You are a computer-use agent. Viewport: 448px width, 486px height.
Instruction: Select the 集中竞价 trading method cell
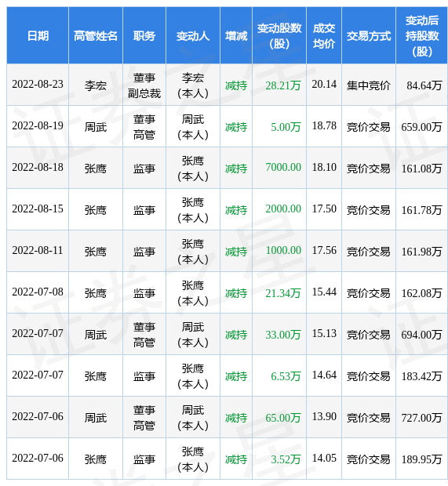click(x=368, y=85)
